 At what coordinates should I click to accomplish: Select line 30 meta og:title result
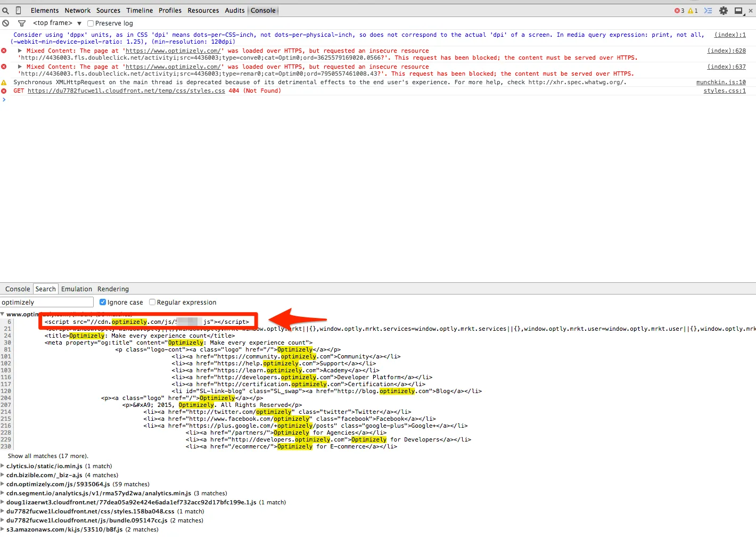pyautogui.click(x=178, y=342)
